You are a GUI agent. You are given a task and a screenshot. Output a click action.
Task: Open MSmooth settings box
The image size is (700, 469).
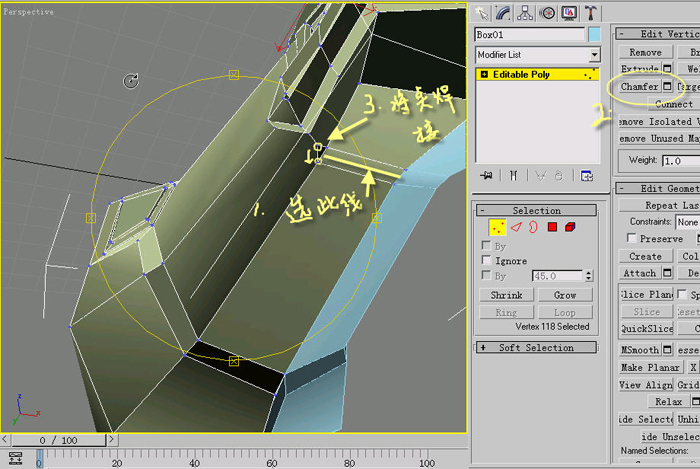pyautogui.click(x=667, y=349)
